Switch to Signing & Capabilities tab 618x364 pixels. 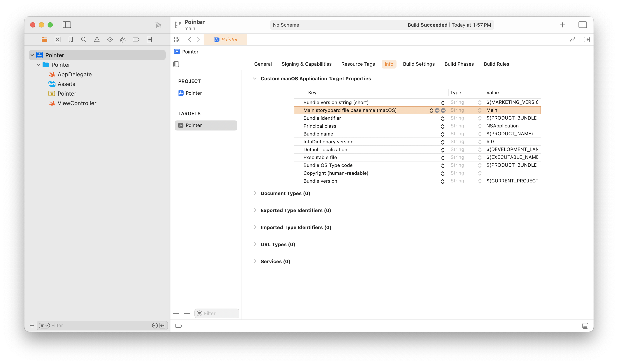pyautogui.click(x=306, y=64)
